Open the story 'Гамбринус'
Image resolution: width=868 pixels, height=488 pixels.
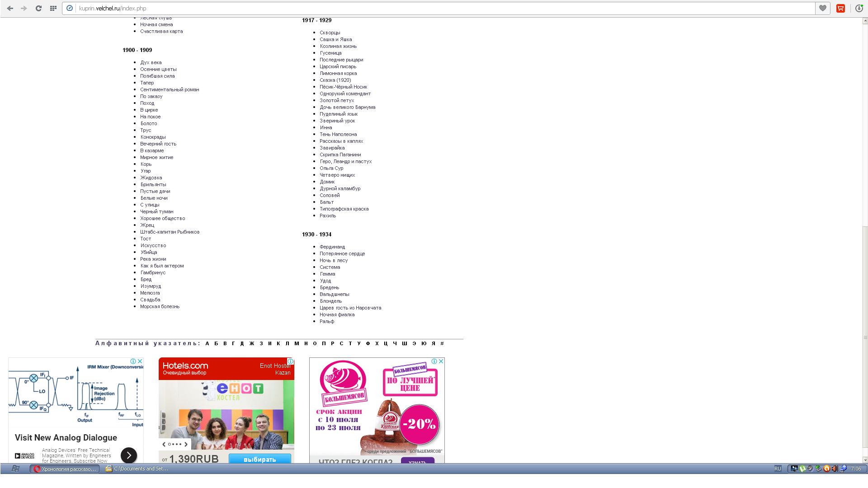[x=153, y=272]
